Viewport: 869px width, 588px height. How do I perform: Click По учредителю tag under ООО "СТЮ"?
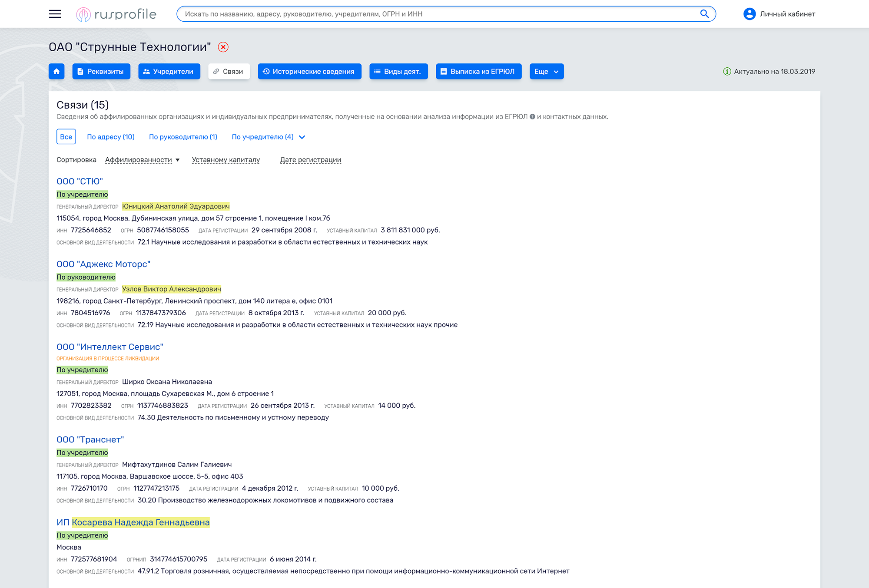coord(82,194)
